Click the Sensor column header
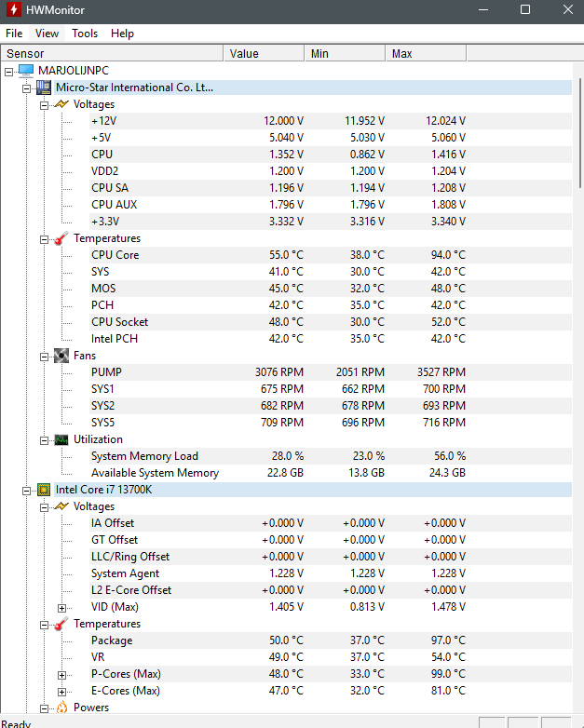The image size is (584, 728). [x=113, y=53]
